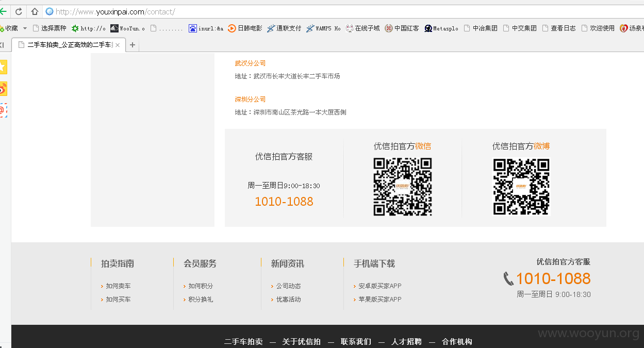Open the inurl:&a Baidu bookmark
Viewport: 644px width, 348px height.
(206, 28)
